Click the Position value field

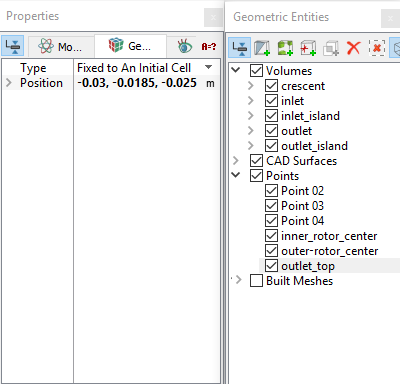point(146,83)
